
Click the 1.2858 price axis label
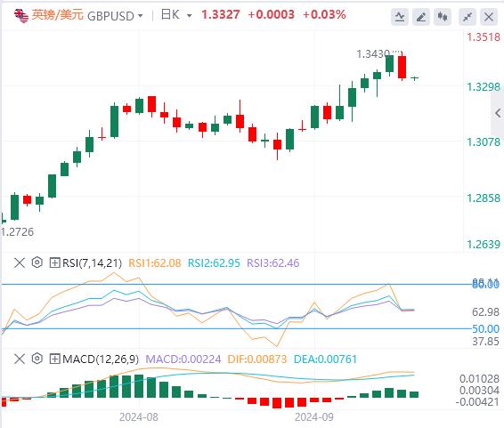(x=484, y=198)
